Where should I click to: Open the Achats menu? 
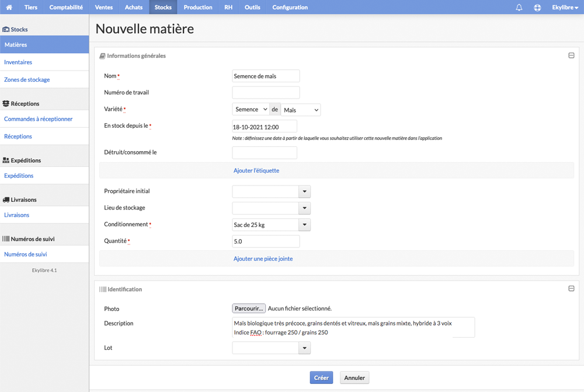click(x=134, y=7)
